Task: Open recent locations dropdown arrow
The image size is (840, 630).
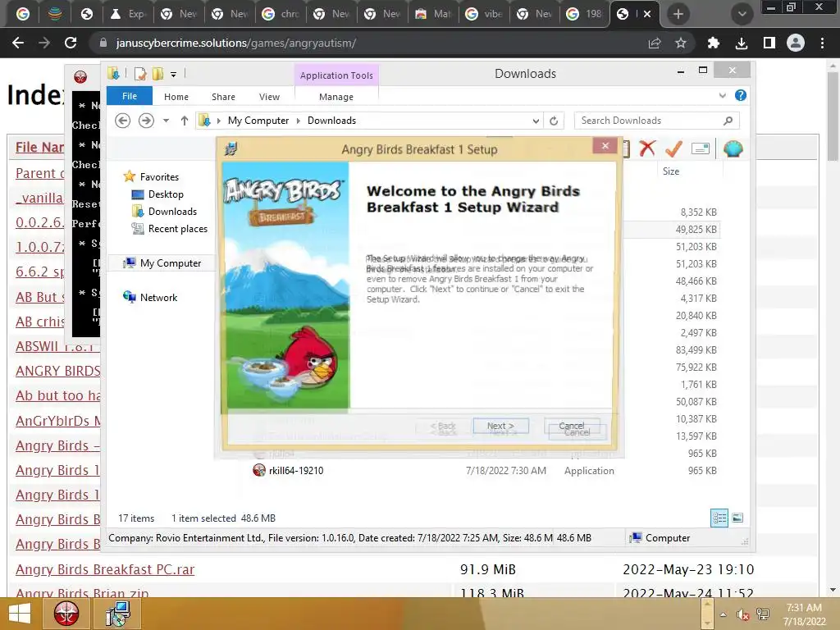Action: pos(166,121)
